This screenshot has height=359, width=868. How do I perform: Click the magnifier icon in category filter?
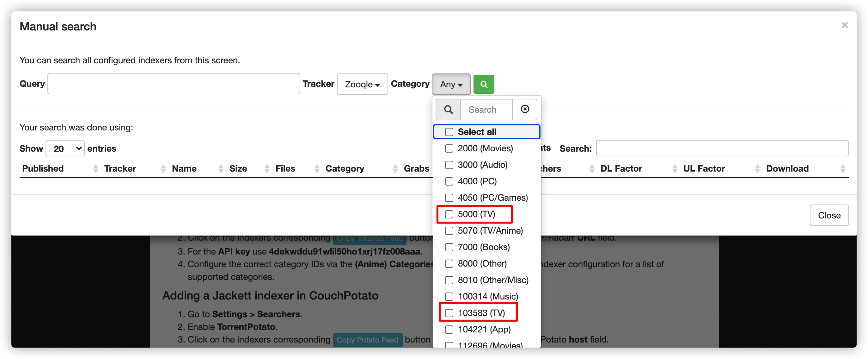pyautogui.click(x=448, y=109)
